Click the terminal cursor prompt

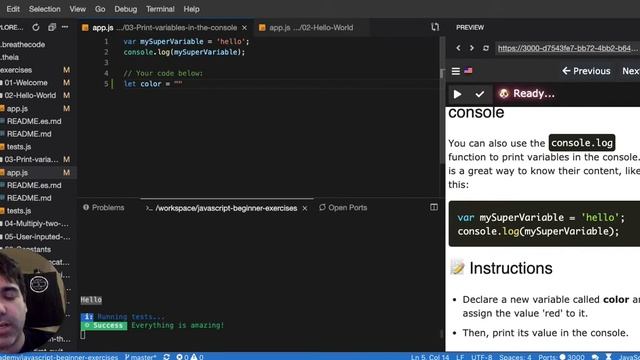tap(83, 335)
